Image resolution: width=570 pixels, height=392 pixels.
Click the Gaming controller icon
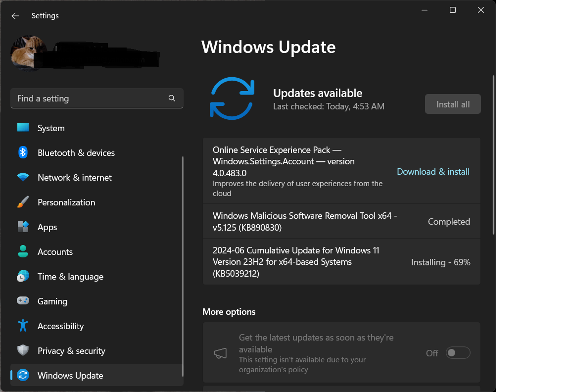(23, 301)
